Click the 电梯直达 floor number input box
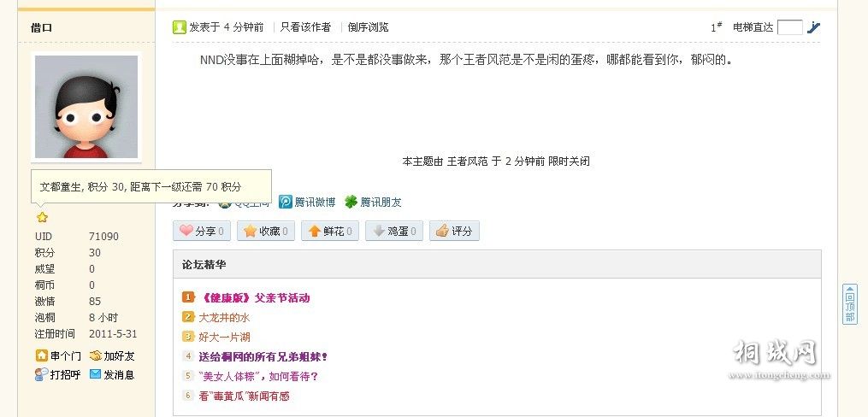 click(x=790, y=27)
